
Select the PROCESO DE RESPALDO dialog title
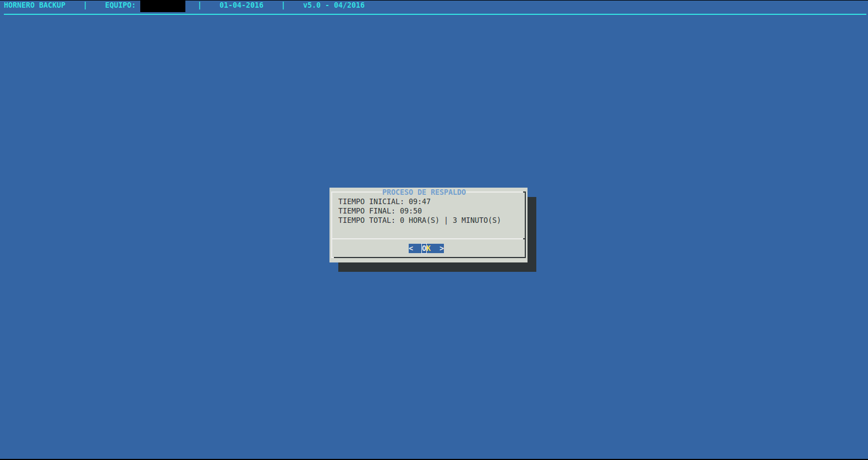pyautogui.click(x=424, y=192)
